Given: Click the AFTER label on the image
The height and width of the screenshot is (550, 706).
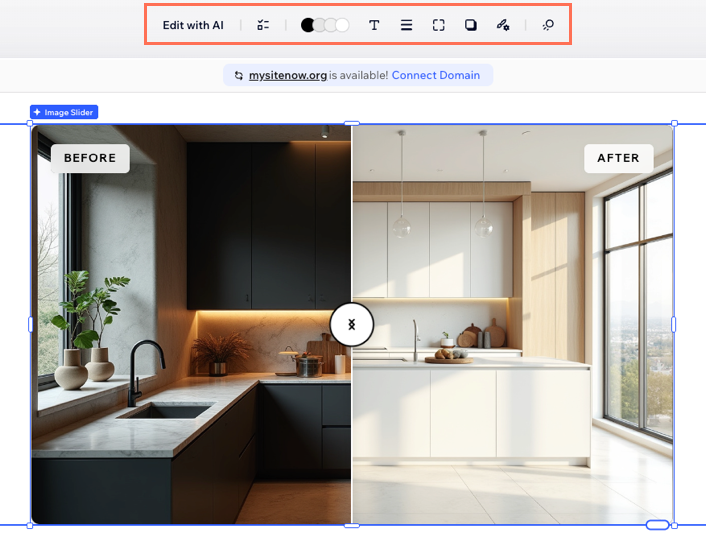Looking at the screenshot, I should (x=618, y=158).
